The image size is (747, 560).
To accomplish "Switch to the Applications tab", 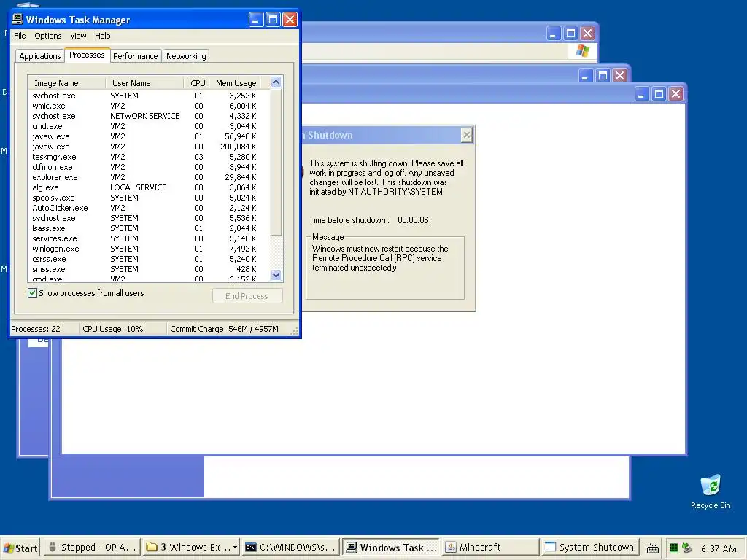I will [40, 56].
